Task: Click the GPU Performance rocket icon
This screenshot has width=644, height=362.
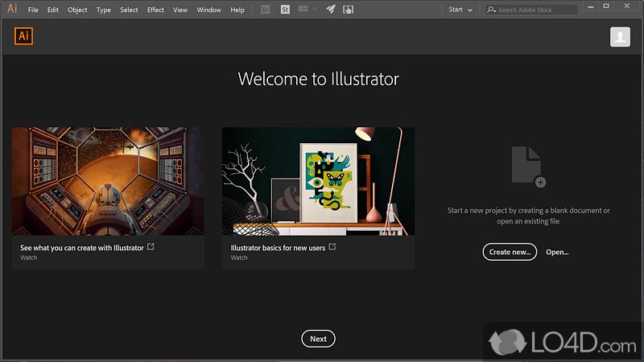Action: pyautogui.click(x=331, y=9)
